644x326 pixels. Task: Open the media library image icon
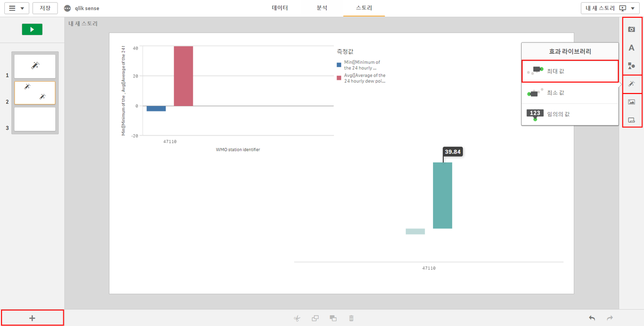pyautogui.click(x=632, y=102)
